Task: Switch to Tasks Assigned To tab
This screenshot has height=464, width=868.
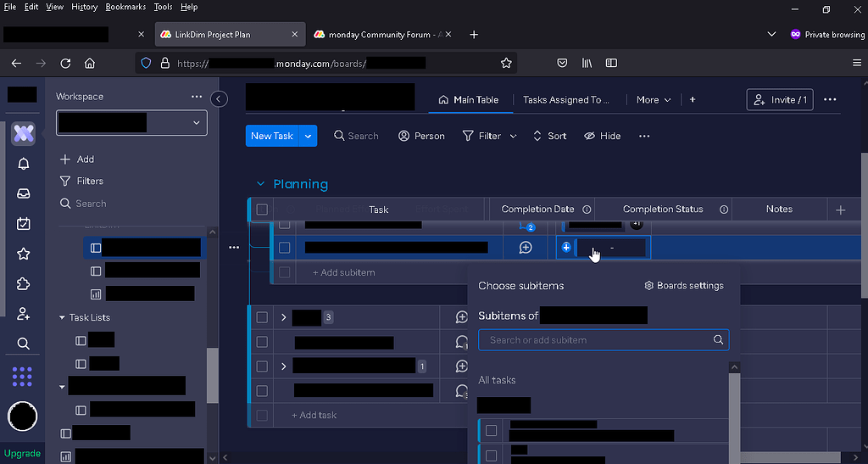Action: pos(565,100)
